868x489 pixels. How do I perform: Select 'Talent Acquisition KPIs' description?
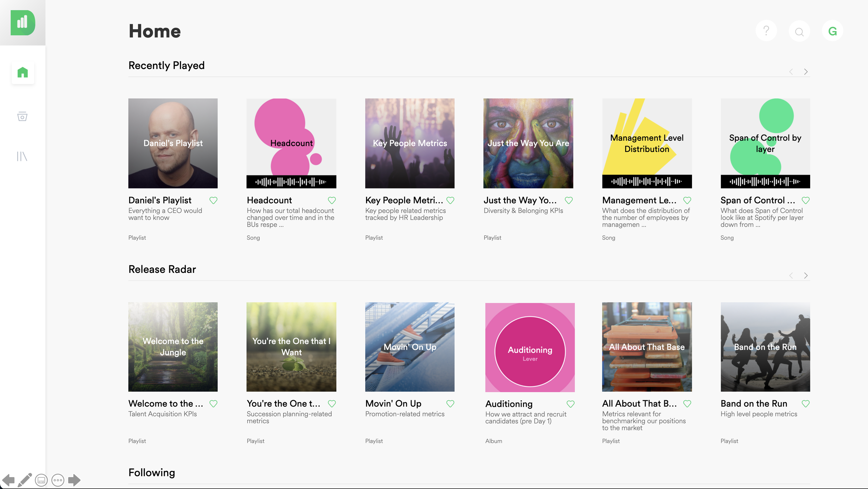[162, 414]
